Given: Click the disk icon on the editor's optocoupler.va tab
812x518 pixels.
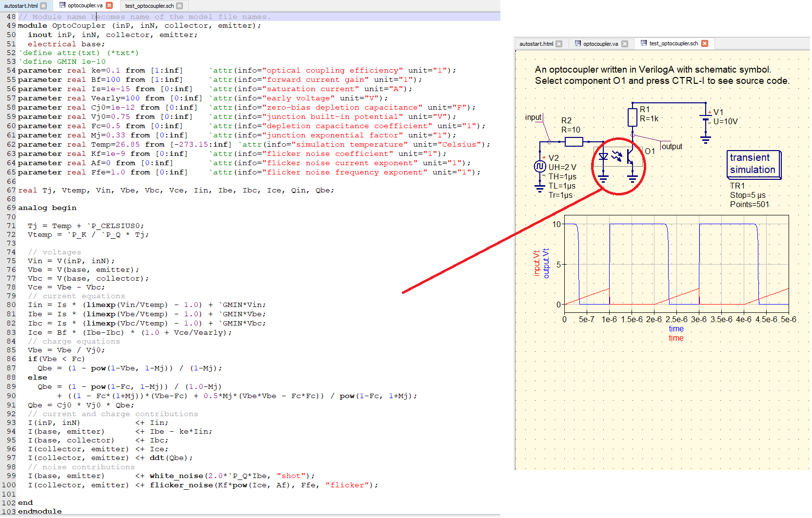Looking at the screenshot, I should pos(62,5).
